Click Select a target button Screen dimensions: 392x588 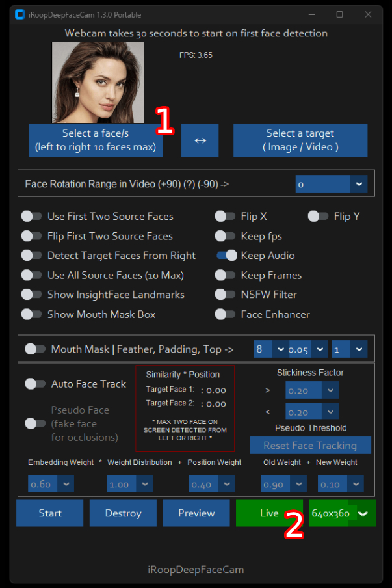pos(300,140)
